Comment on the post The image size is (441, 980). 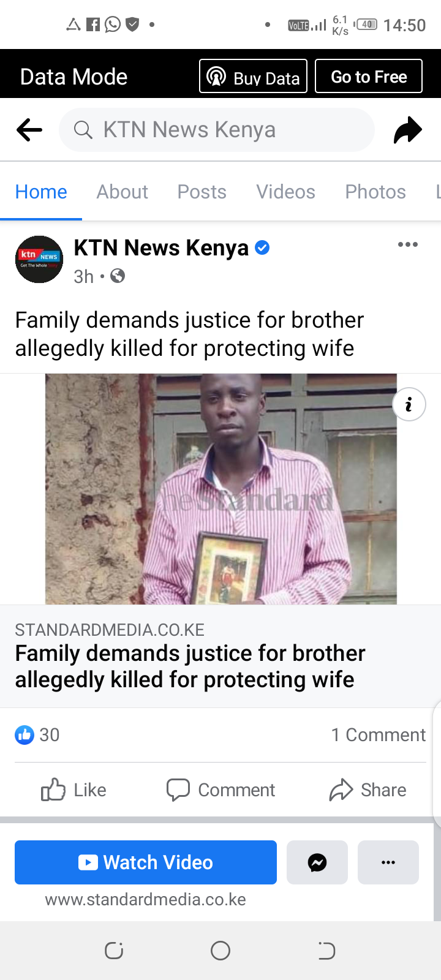point(221,790)
